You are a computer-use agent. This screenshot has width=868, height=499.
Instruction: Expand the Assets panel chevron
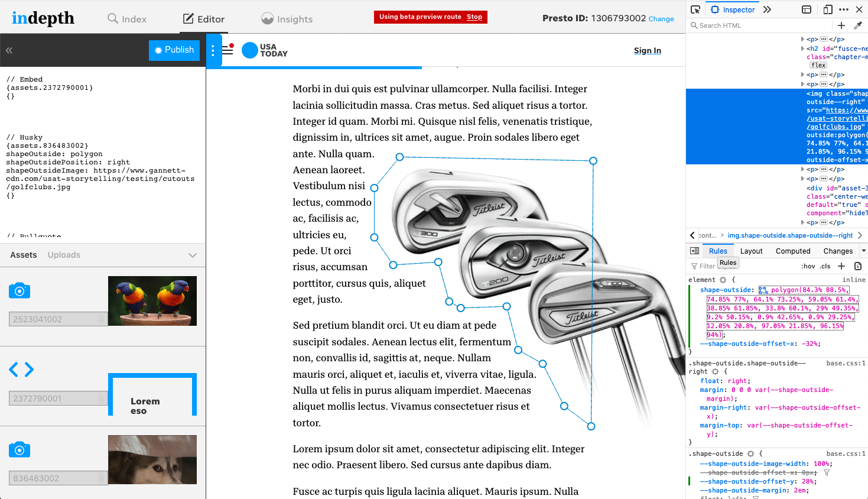pyautogui.click(x=193, y=255)
